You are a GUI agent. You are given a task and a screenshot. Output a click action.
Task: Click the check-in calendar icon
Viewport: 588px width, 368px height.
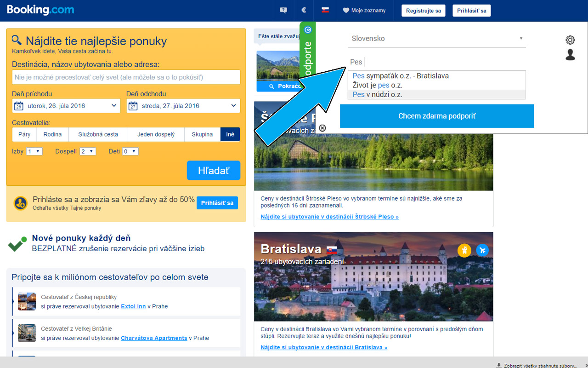[x=19, y=106]
